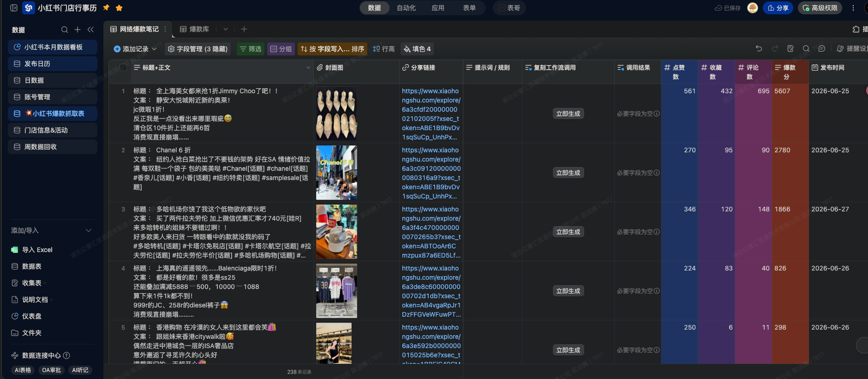
Task: Open the three-dot menu on the 网络爆款笔记 tab
Action: click(165, 29)
